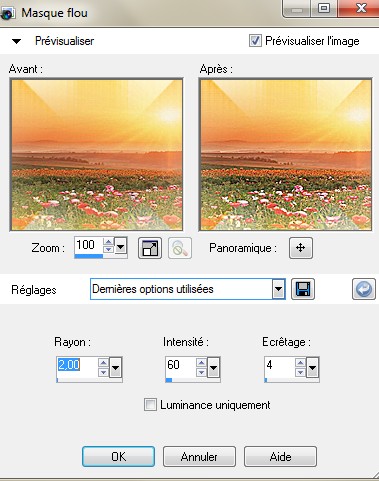Screen dimensions: 379x481
Task: Click the Annuler button
Action: (x=199, y=456)
